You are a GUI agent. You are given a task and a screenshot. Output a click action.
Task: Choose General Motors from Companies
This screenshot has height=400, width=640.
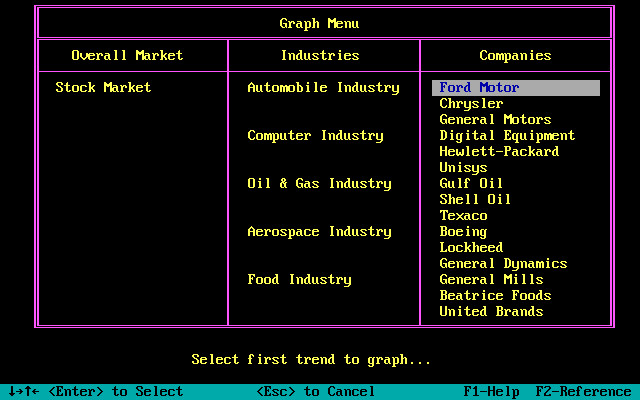coord(495,120)
